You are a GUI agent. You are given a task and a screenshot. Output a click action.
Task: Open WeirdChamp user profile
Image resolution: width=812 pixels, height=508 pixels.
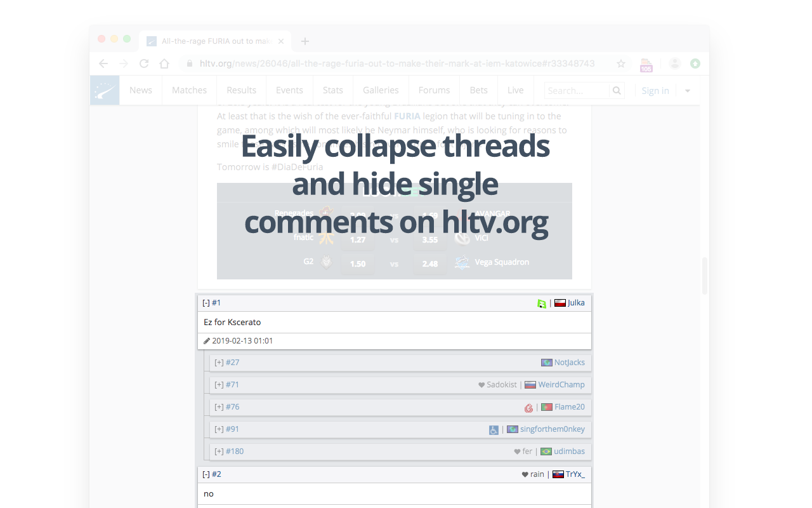tap(561, 385)
